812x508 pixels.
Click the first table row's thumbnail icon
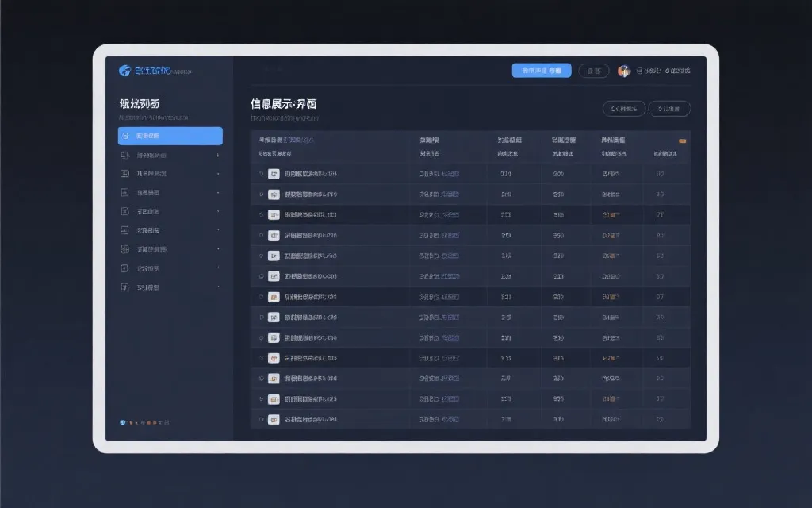[274, 174]
